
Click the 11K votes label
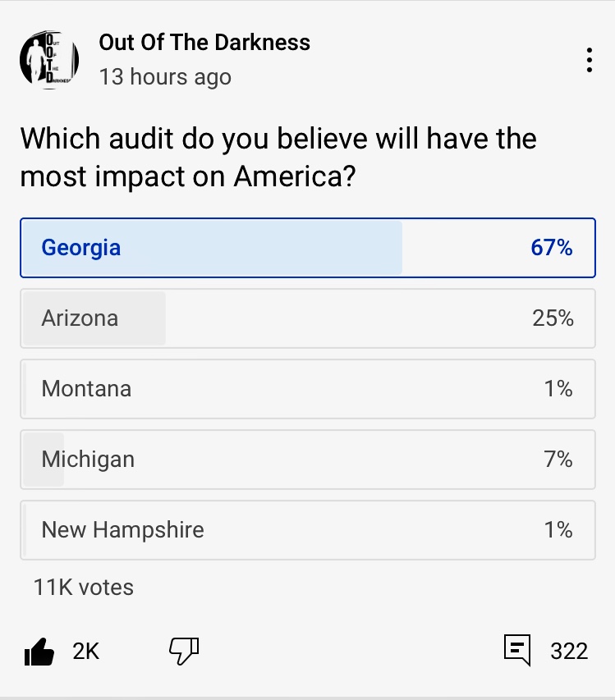point(83,588)
